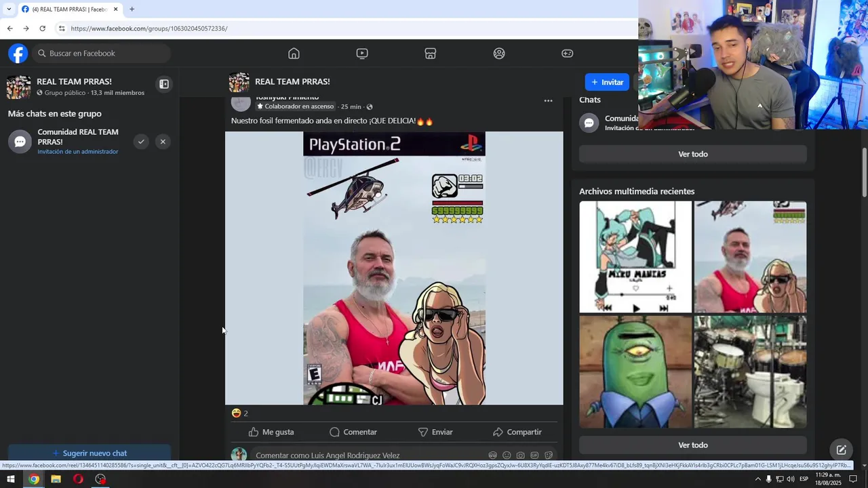Open the Video tab in Facebook navigation

click(x=362, y=54)
